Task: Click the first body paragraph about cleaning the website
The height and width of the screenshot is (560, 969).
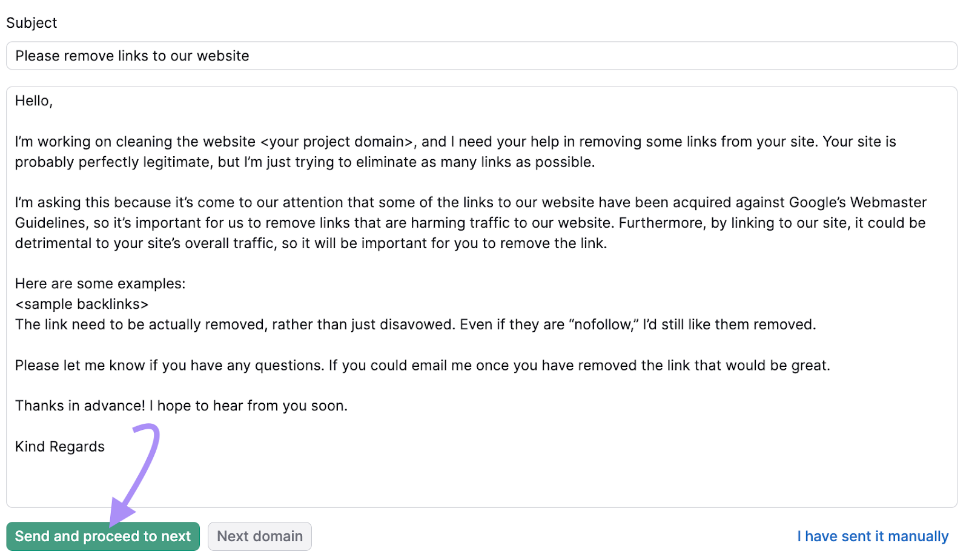Action: coord(424,151)
